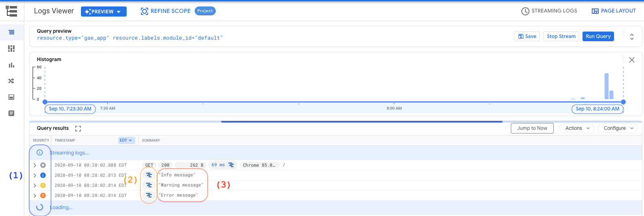Screen dimensions: 644x216
Task: Toggle query editor size with up-down arrows
Action: coord(631,36)
